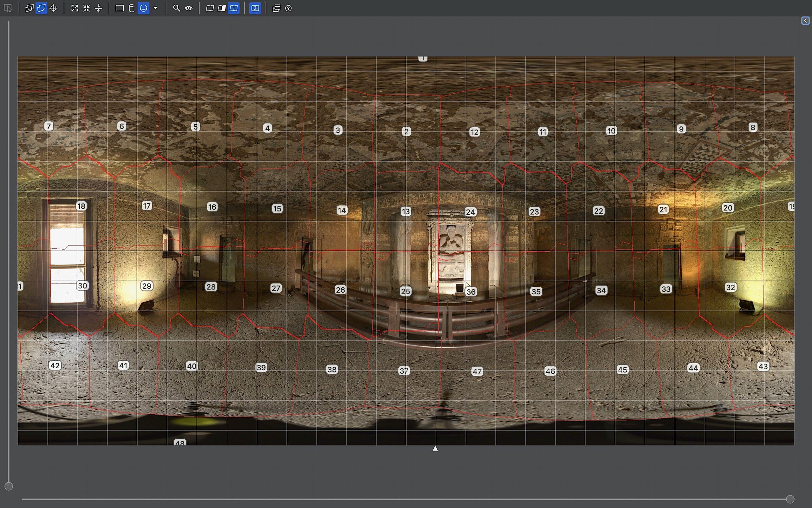Select image number 20 label
This screenshot has width=812, height=508.
[728, 208]
